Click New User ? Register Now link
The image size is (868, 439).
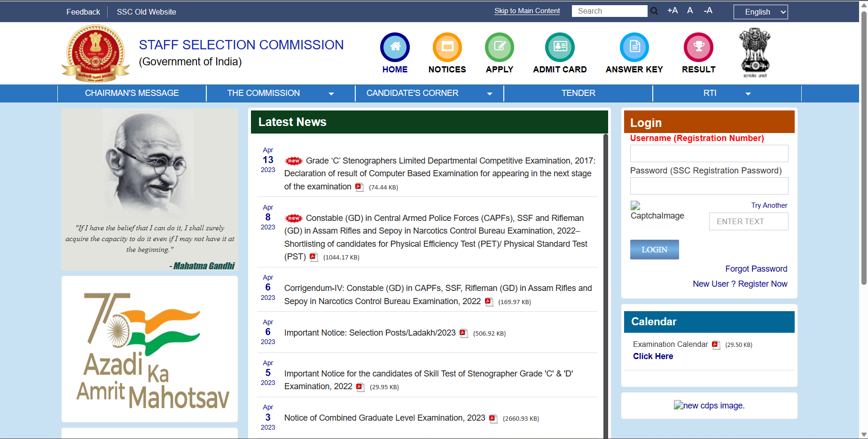[x=740, y=284]
